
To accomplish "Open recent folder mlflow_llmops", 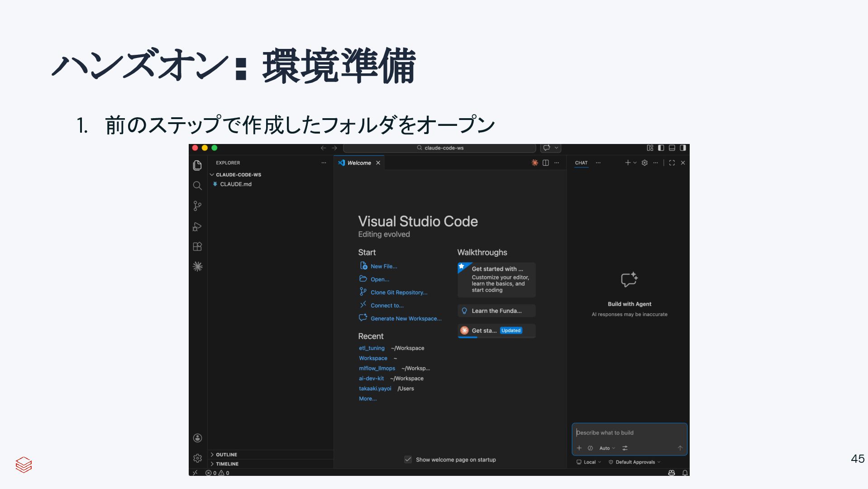I will click(x=377, y=369).
